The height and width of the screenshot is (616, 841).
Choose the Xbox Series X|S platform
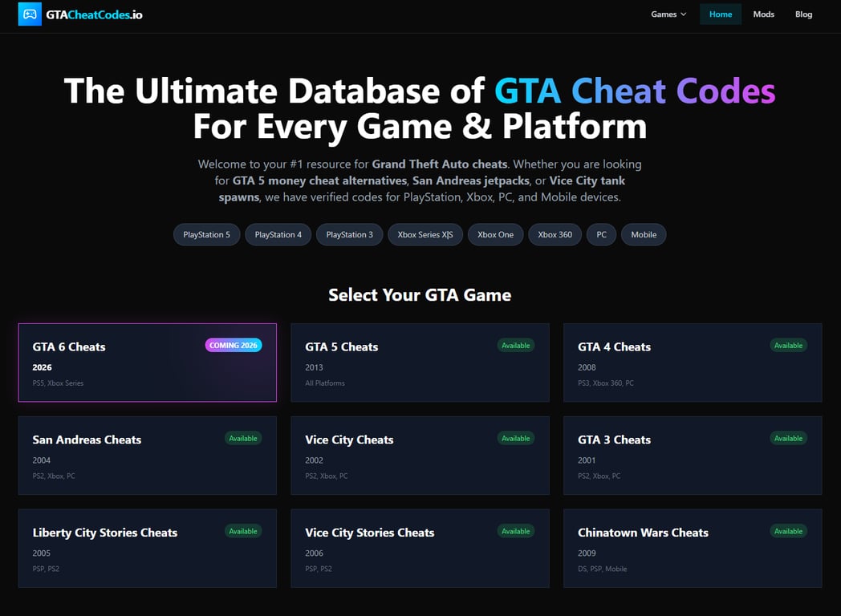pyautogui.click(x=425, y=234)
